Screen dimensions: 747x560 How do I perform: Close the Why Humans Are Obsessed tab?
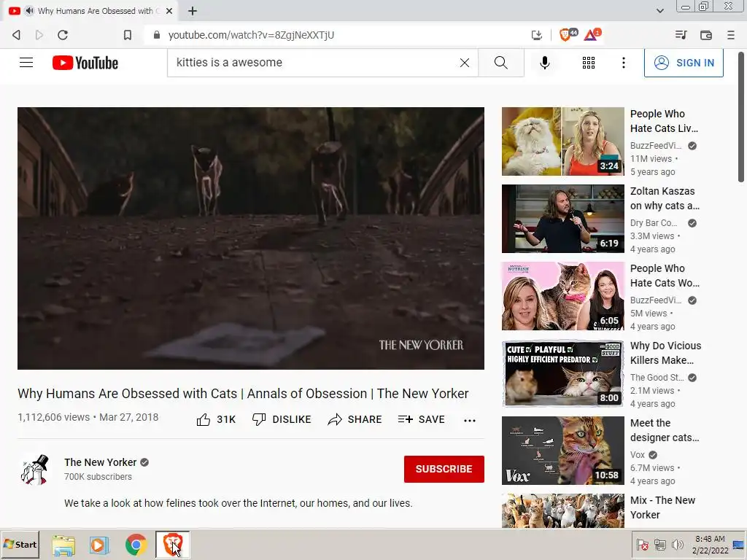(169, 10)
